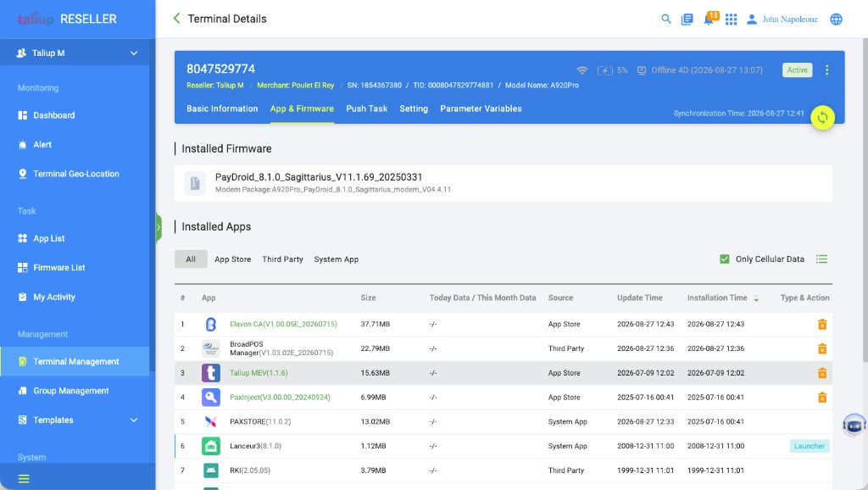Open the terminal more options menu

[x=826, y=70]
